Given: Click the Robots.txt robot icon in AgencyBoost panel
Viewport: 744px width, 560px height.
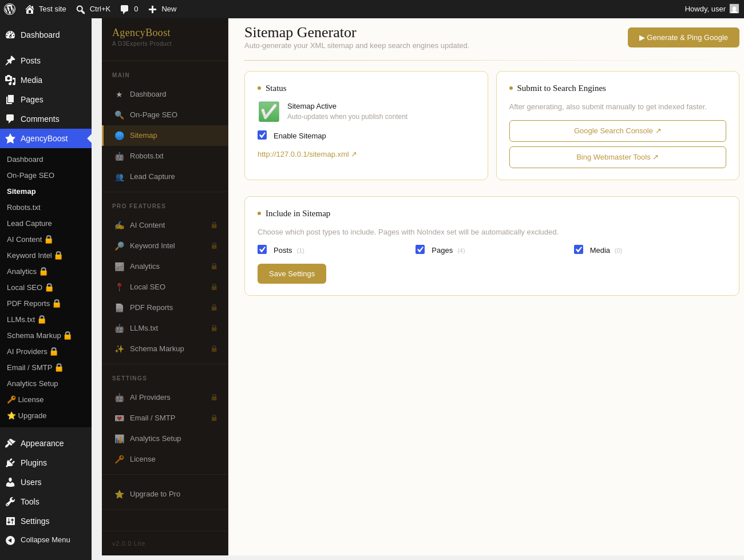Looking at the screenshot, I should point(119,156).
